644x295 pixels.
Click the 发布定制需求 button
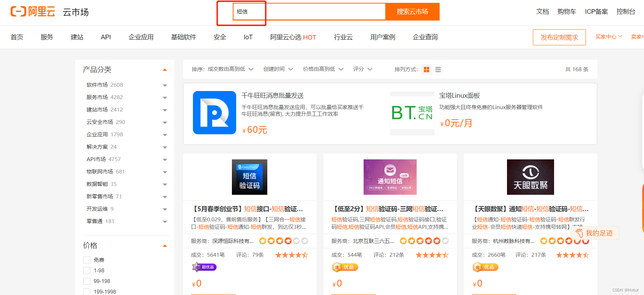(x=559, y=37)
